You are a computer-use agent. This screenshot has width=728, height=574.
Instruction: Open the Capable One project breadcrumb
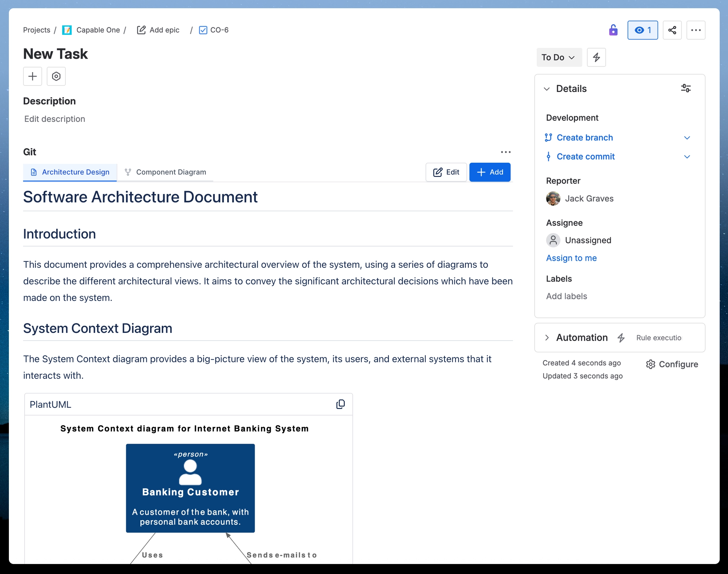coord(98,30)
